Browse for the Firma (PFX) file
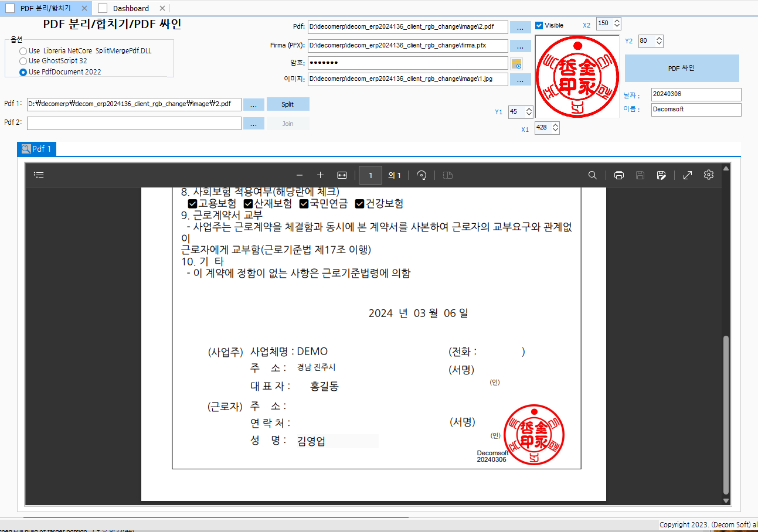758x532 pixels. (520, 46)
